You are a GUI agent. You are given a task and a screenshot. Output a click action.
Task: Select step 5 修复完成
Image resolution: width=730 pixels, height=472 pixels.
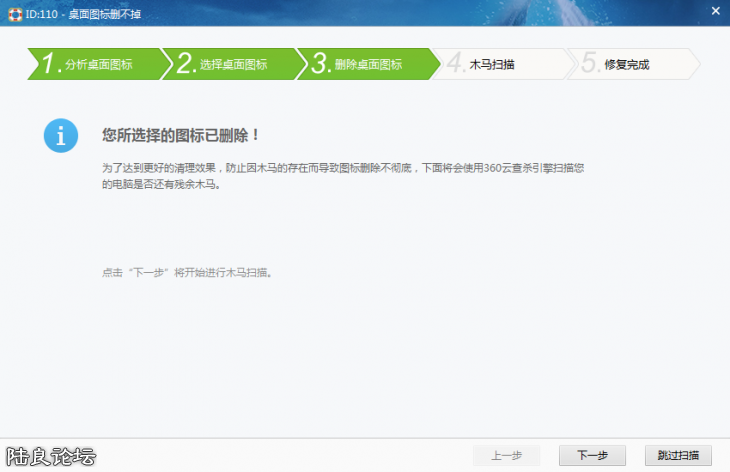coord(634,64)
